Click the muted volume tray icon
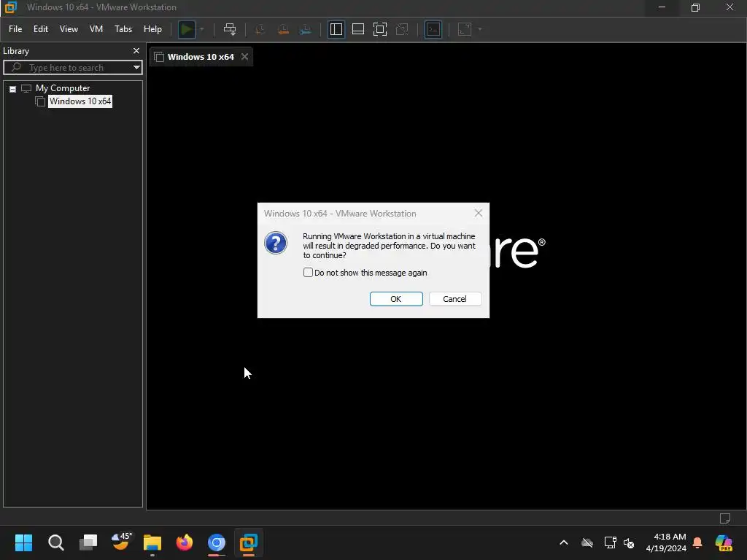 (x=629, y=542)
